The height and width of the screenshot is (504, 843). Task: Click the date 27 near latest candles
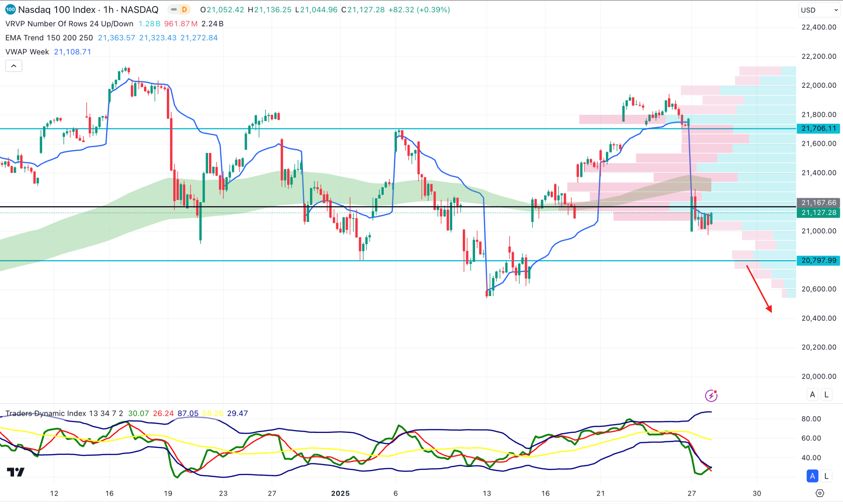click(692, 493)
